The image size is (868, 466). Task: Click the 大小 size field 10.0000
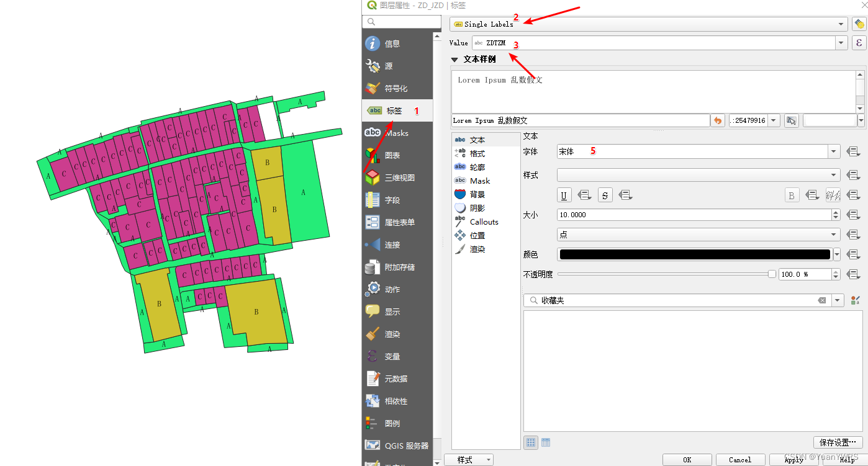point(694,215)
